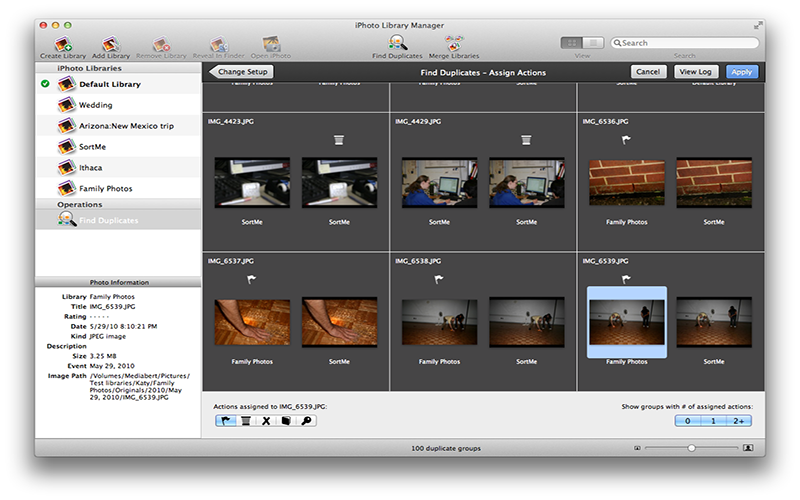
Task: Select SortMe thumbnail of IMG_6539.JPG
Action: click(714, 322)
